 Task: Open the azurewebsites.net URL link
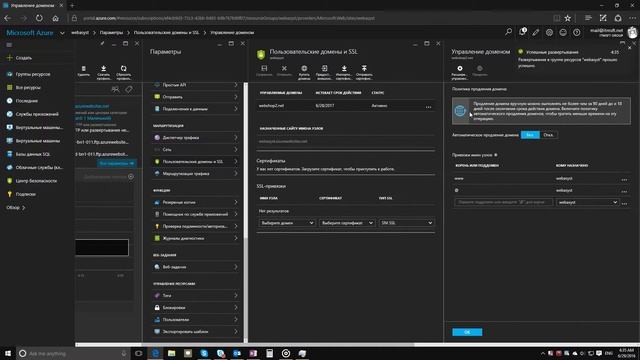92,106
